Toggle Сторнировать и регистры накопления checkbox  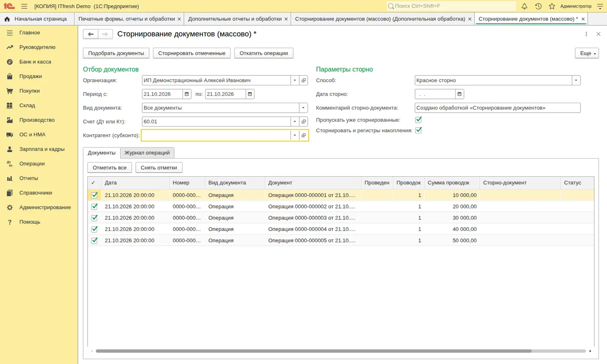[x=418, y=130]
